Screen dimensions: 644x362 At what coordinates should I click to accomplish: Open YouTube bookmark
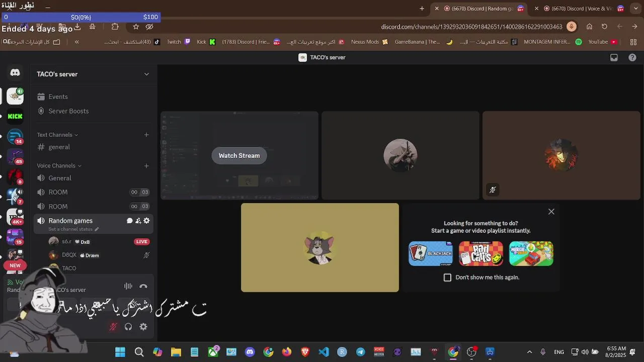[603, 42]
